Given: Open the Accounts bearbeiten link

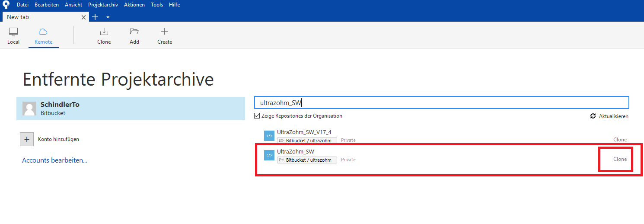Looking at the screenshot, I should (x=54, y=160).
